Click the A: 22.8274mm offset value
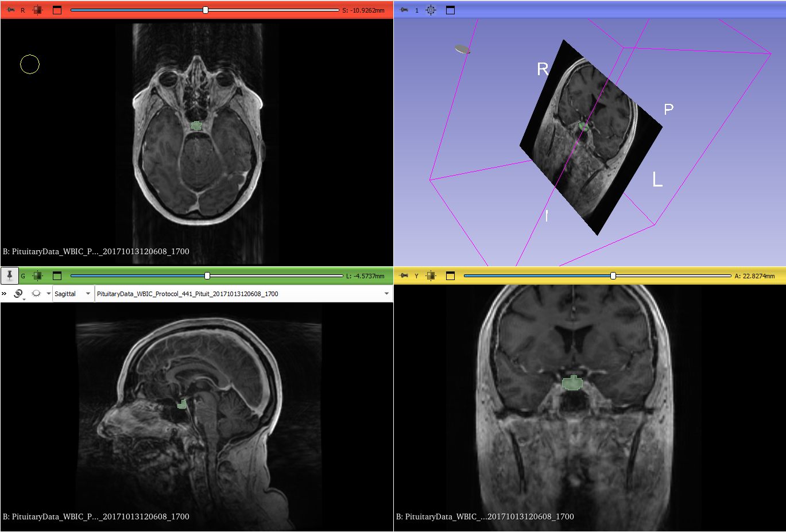The width and height of the screenshot is (786, 532). click(754, 276)
